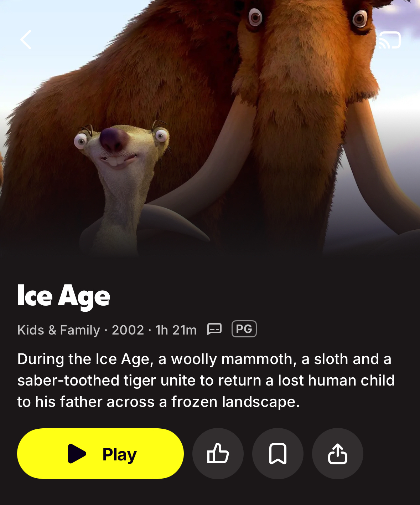Tap the phrase 'saber-toothed tiger' in the description
Screen dimensions: 420x505
pos(87,380)
